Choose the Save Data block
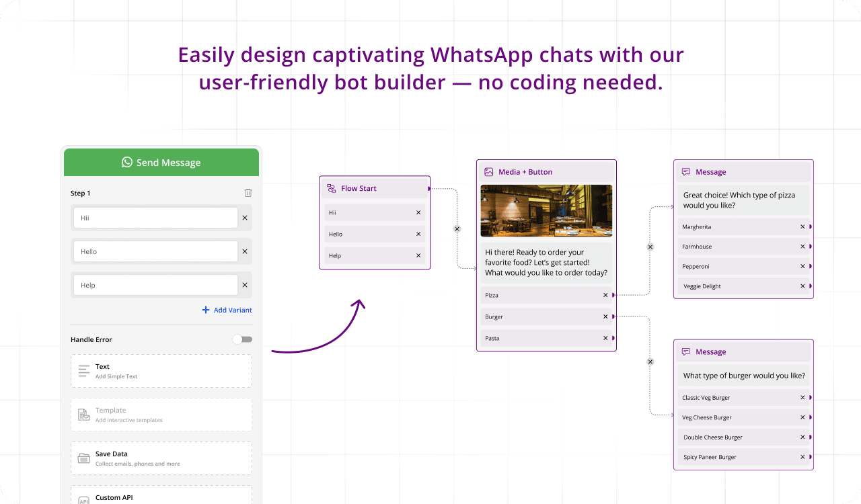The width and height of the screenshot is (861, 504). point(161,458)
